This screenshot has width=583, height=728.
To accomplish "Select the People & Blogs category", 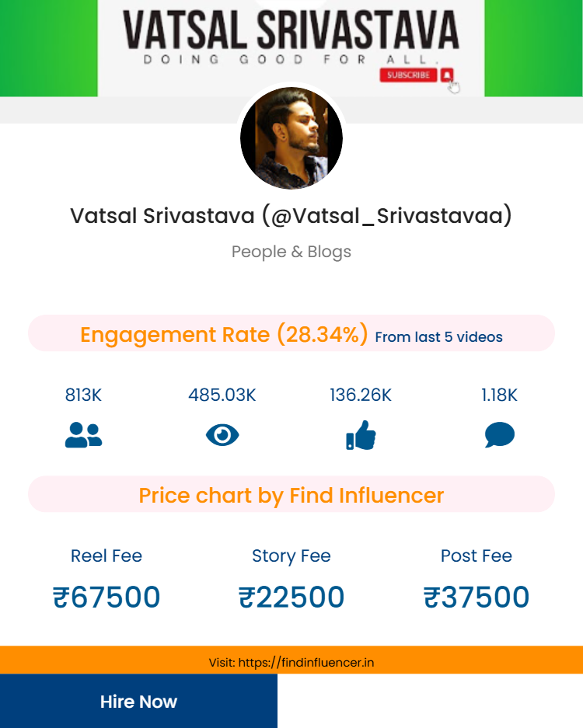I will [x=291, y=252].
